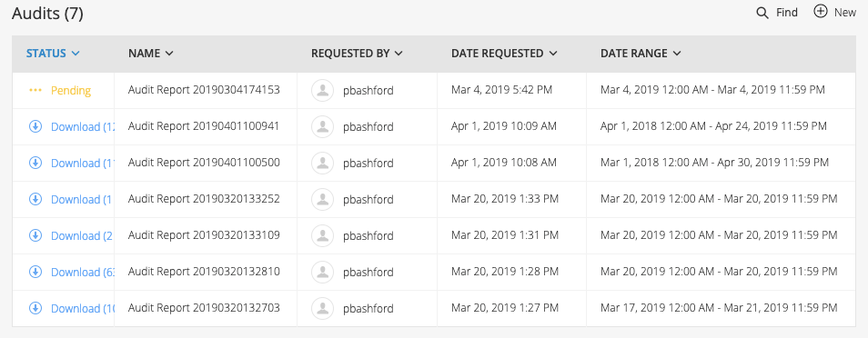Click pbashford's avatar in the Pending row
Image resolution: width=868 pixels, height=338 pixels.
(x=322, y=90)
